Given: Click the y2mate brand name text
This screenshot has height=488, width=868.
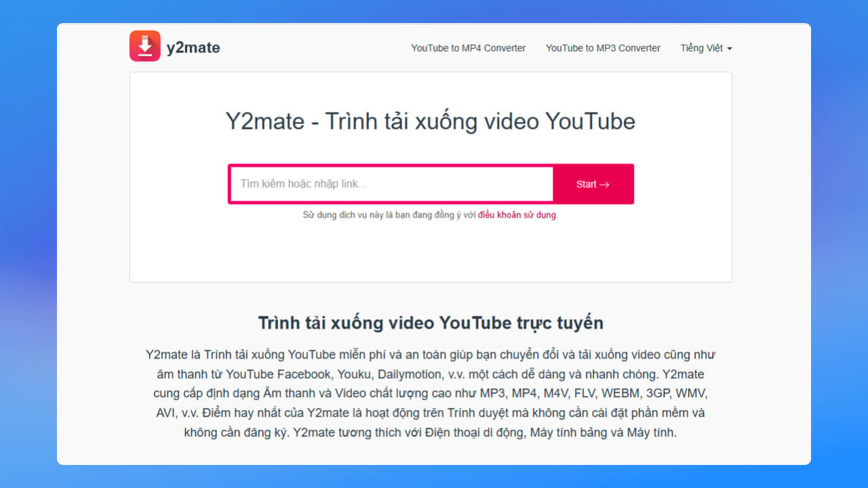Looking at the screenshot, I should coord(193,47).
